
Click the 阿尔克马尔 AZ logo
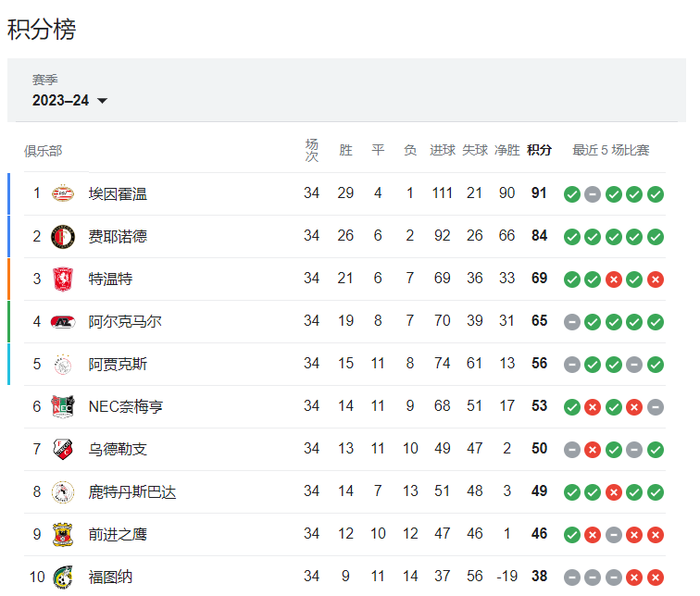(x=63, y=322)
